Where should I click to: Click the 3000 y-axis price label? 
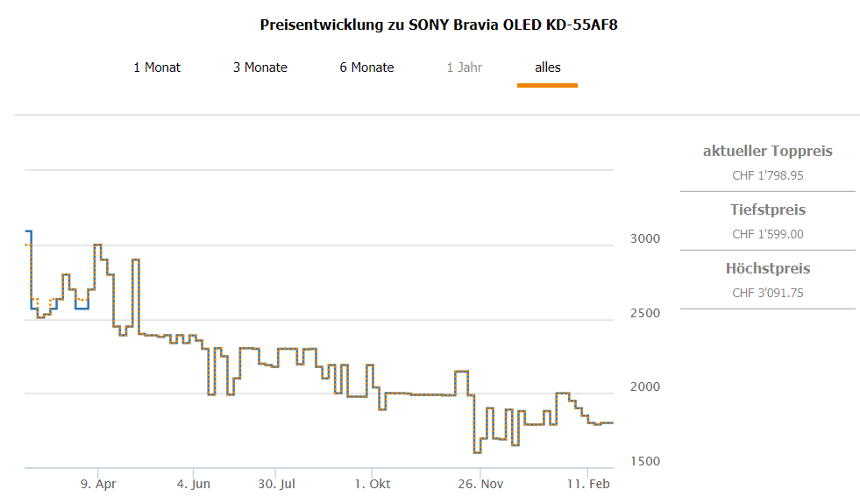(644, 239)
